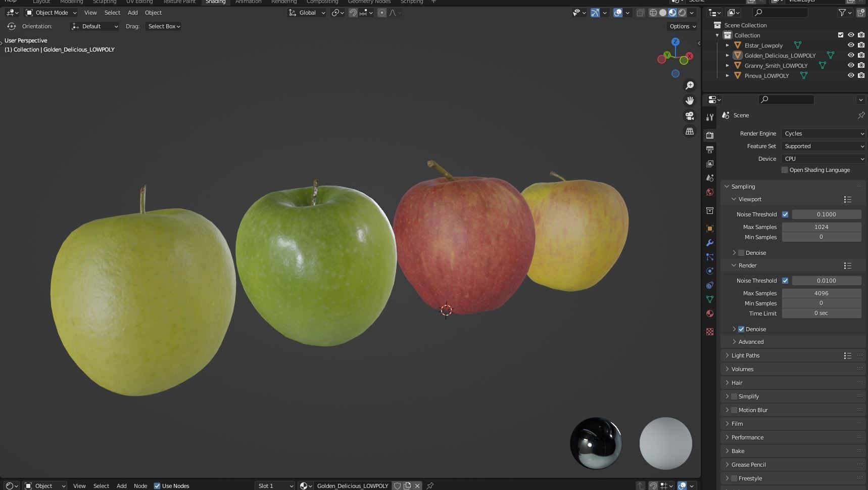Open the Texture properties checker tab
The width and height of the screenshot is (868, 490).
point(710,331)
